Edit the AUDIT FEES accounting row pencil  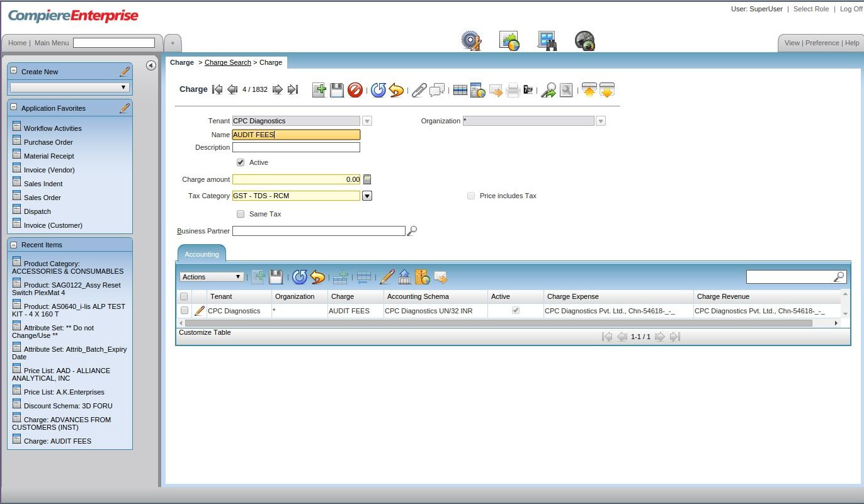[x=200, y=311]
